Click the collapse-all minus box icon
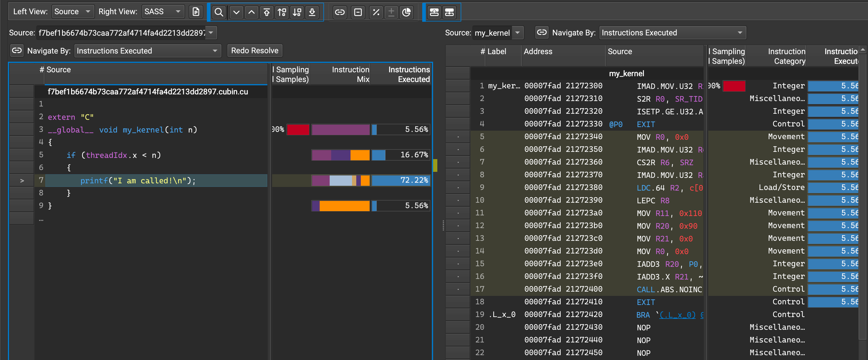 click(358, 12)
